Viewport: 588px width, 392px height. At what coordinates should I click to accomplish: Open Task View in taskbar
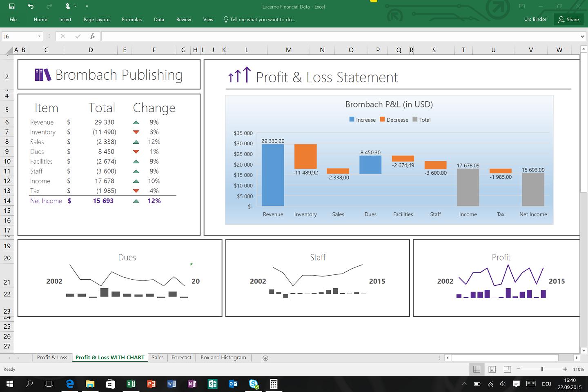[x=49, y=384]
